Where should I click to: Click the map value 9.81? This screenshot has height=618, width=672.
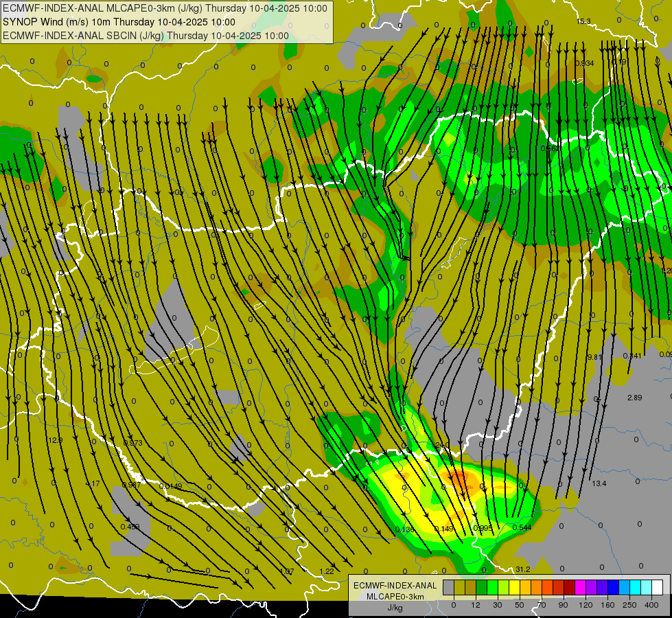(x=595, y=357)
